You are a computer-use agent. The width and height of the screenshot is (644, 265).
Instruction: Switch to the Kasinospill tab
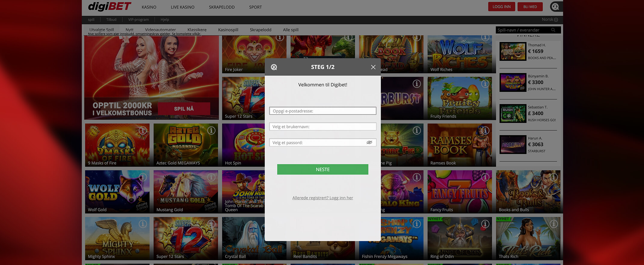[x=228, y=29]
